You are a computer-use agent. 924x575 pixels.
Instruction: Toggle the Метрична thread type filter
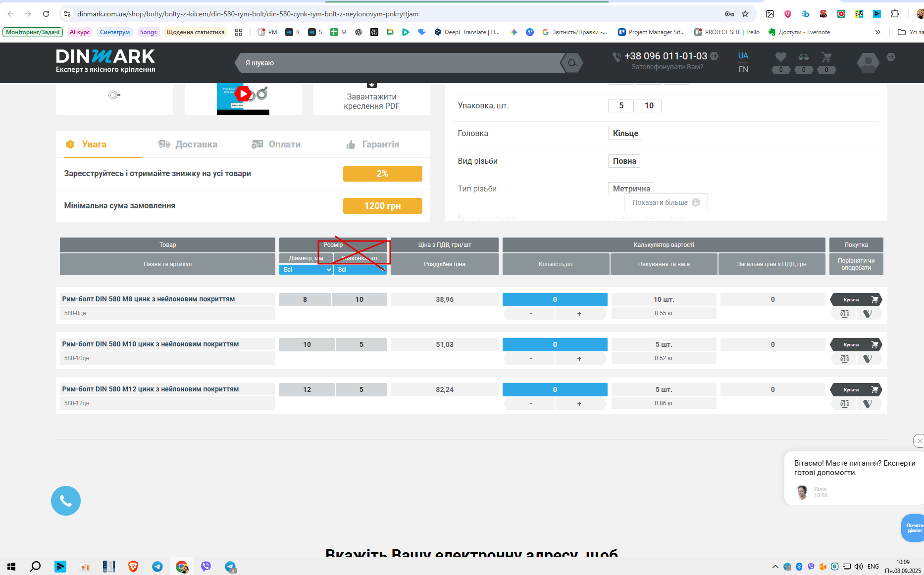click(x=631, y=189)
